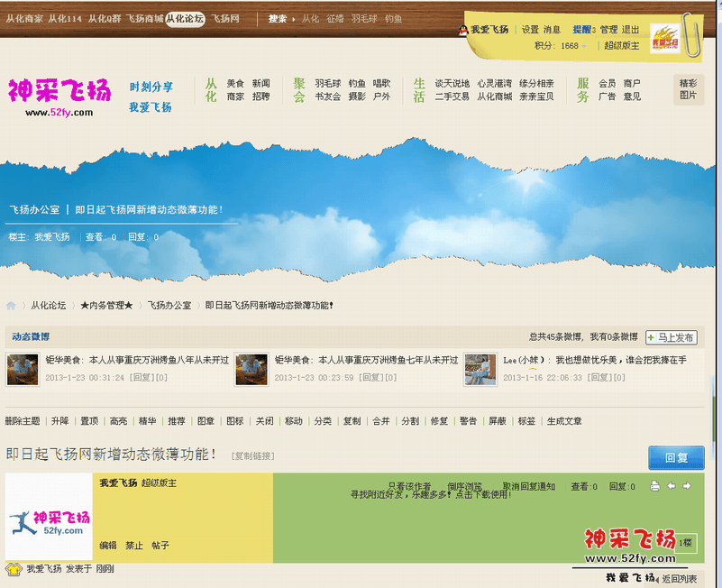Image resolution: width=722 pixels, height=588 pixels.
Task: Click 时刻分享 link near logo
Action: pos(151,87)
